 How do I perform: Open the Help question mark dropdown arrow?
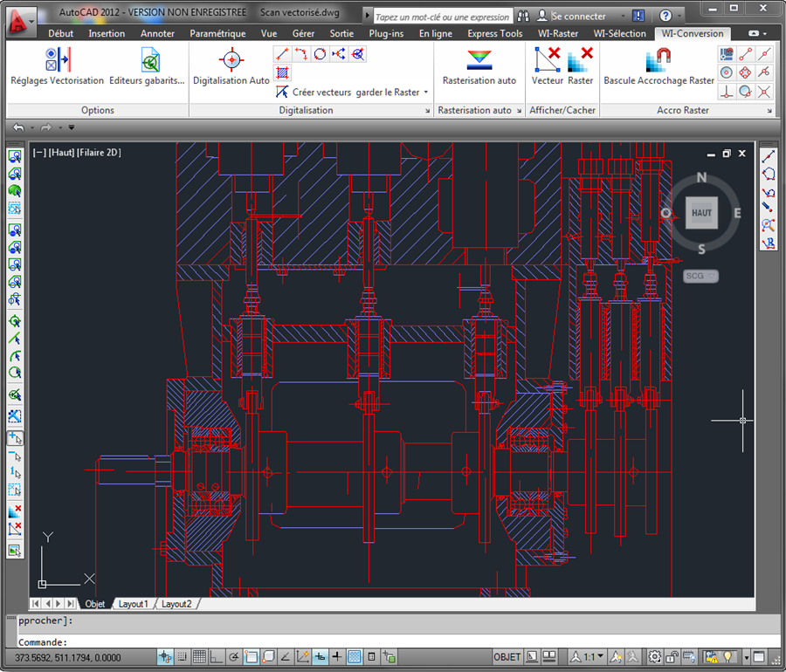coord(679,17)
